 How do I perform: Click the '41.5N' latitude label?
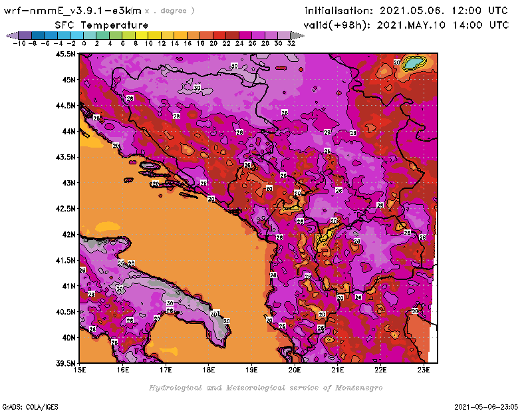click(x=65, y=260)
